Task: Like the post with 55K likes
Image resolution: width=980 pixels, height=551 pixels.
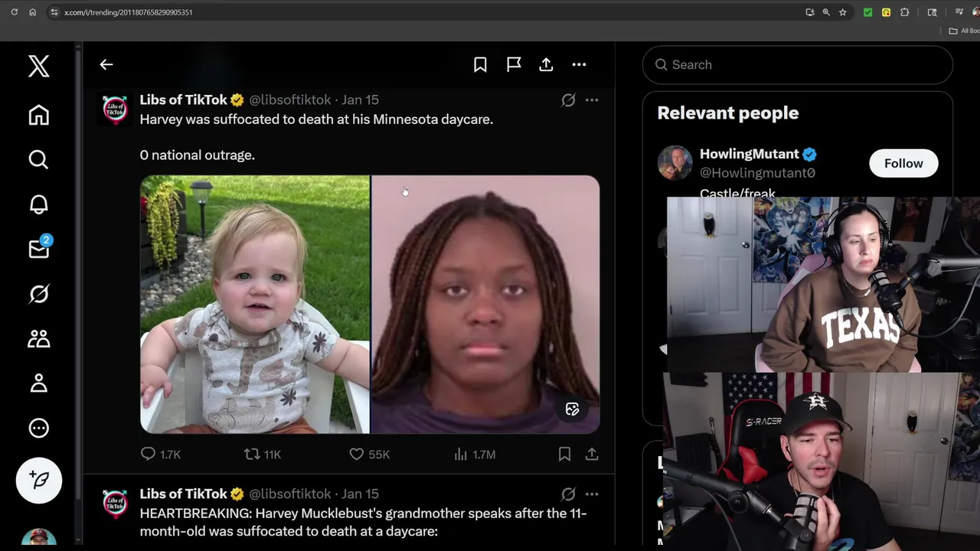Action: [x=369, y=455]
